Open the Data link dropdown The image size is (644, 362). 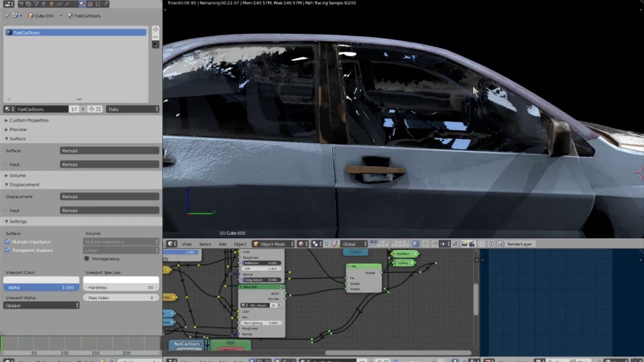click(x=133, y=109)
